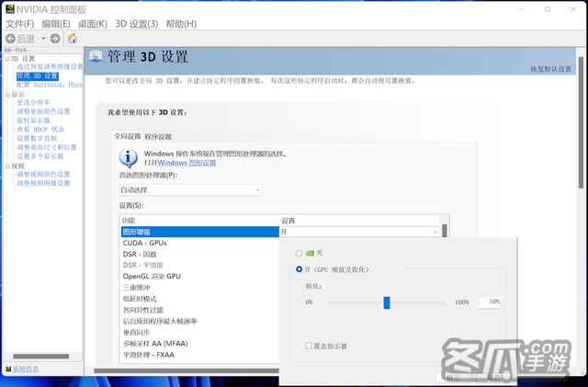Open 查看 HDCP 状态 in tree
This screenshot has height=387, width=588.
click(x=40, y=130)
